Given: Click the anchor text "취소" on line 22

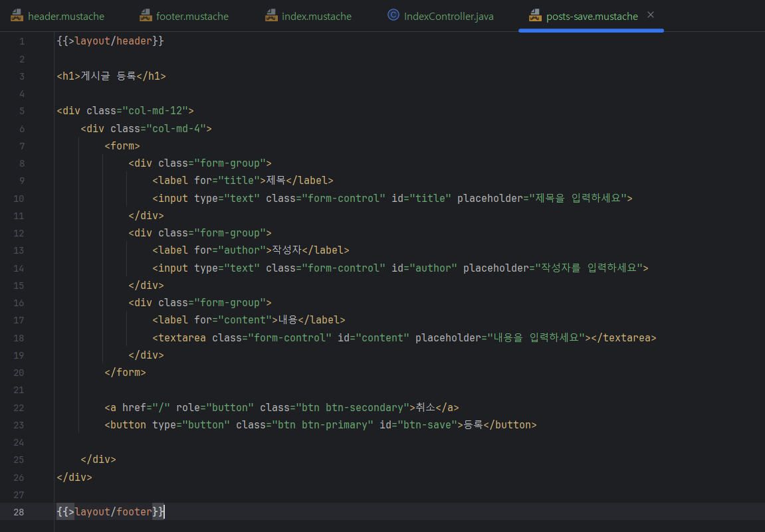Looking at the screenshot, I should (x=425, y=407).
